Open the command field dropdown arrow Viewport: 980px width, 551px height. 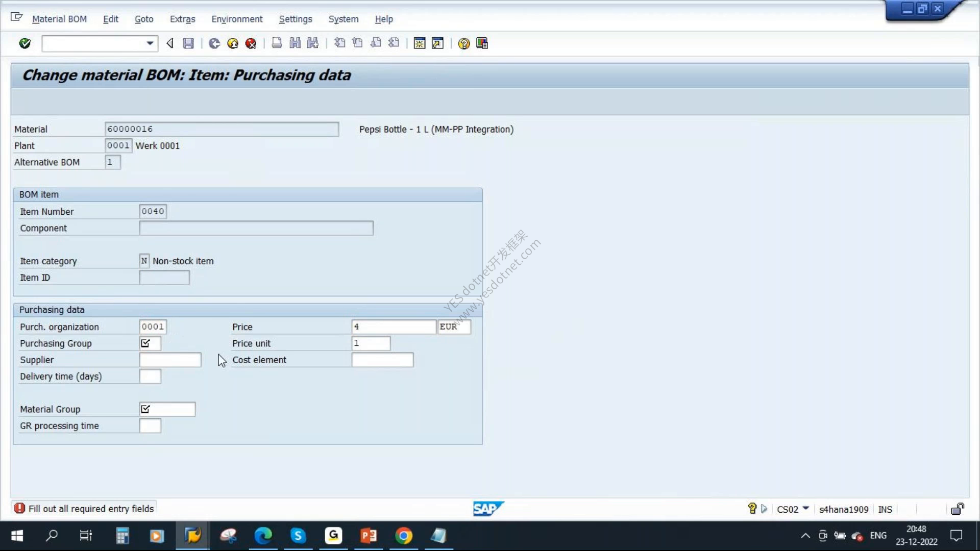(150, 43)
